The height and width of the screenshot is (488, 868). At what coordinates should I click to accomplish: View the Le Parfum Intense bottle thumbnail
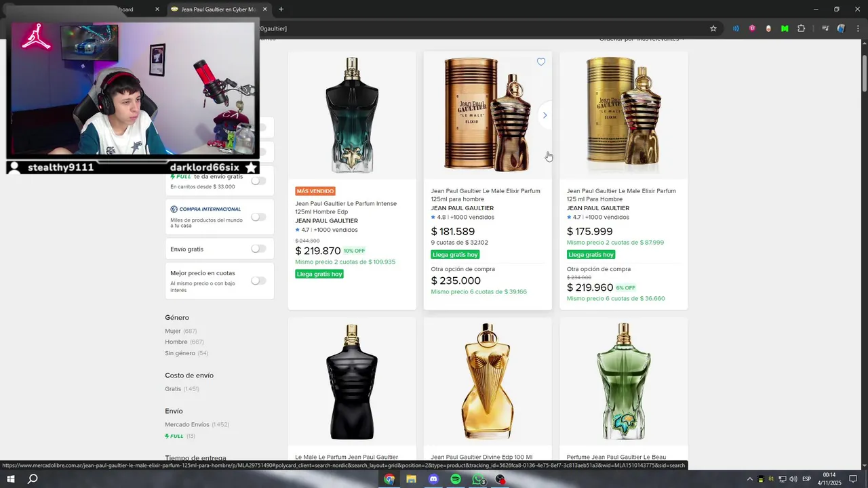352,115
